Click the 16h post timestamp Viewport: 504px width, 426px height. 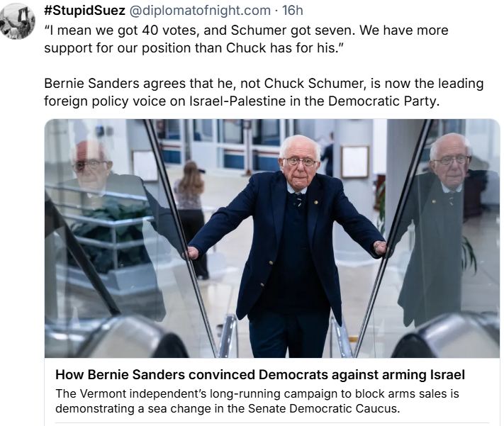tap(293, 11)
